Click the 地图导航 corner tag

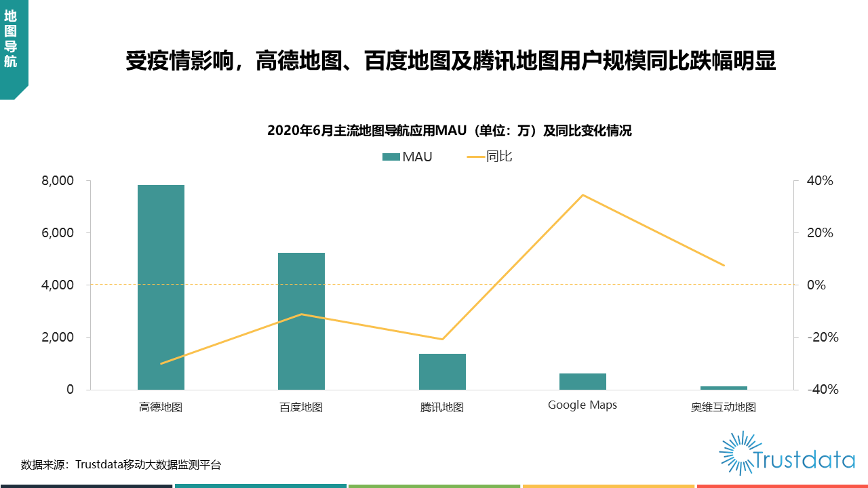[x=11, y=39]
